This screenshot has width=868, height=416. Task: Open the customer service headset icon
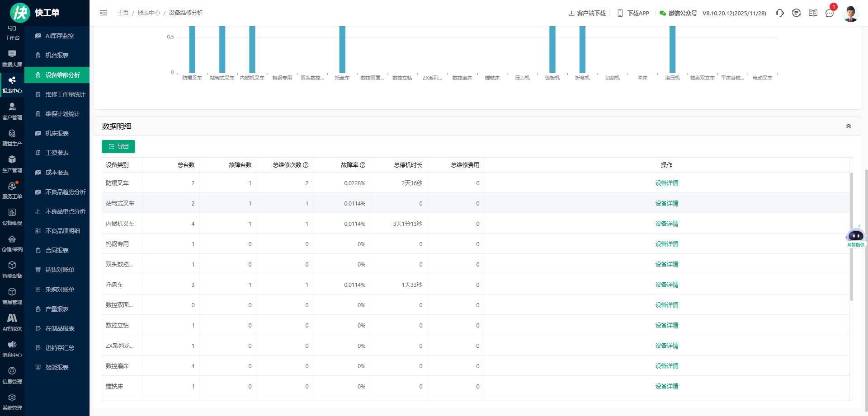(x=779, y=13)
